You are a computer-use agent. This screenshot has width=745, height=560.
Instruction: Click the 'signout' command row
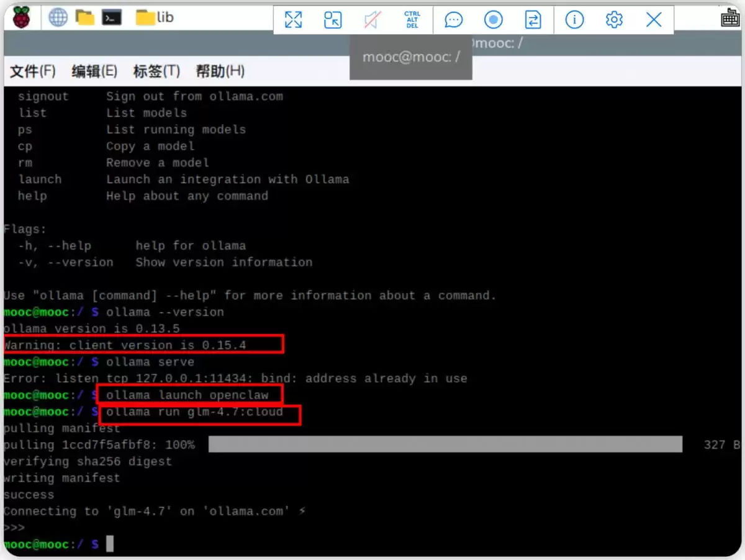coord(150,96)
